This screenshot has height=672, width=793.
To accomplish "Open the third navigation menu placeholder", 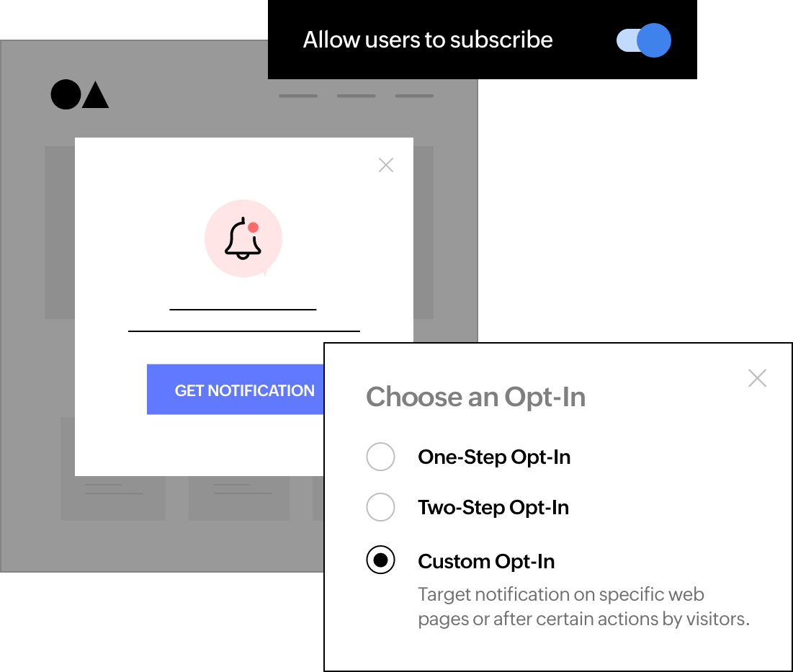I will coord(414,96).
